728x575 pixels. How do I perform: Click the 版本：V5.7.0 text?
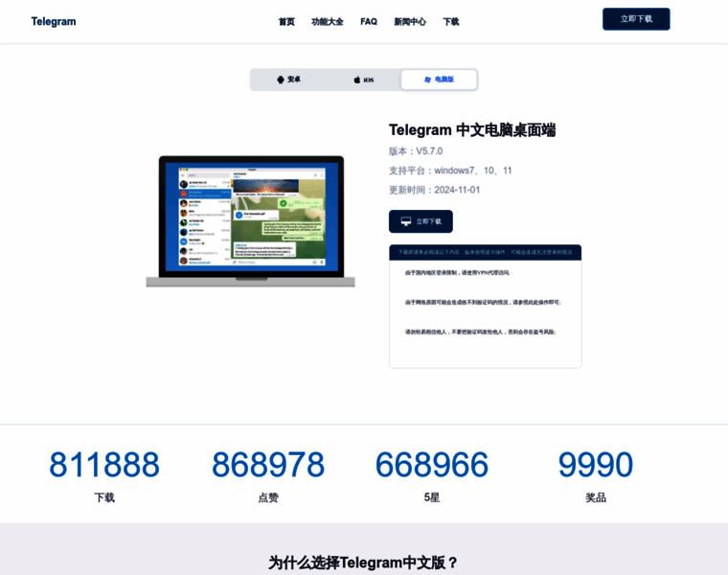[416, 151]
